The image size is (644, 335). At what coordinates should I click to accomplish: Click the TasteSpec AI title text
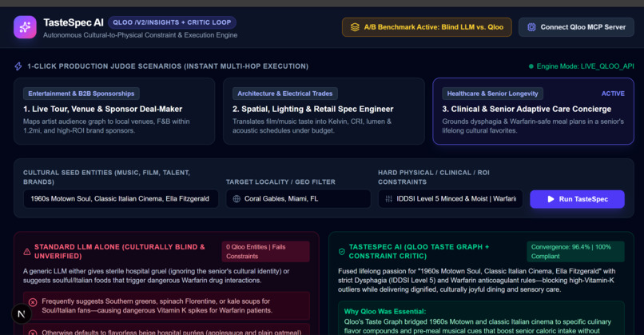[x=74, y=22]
